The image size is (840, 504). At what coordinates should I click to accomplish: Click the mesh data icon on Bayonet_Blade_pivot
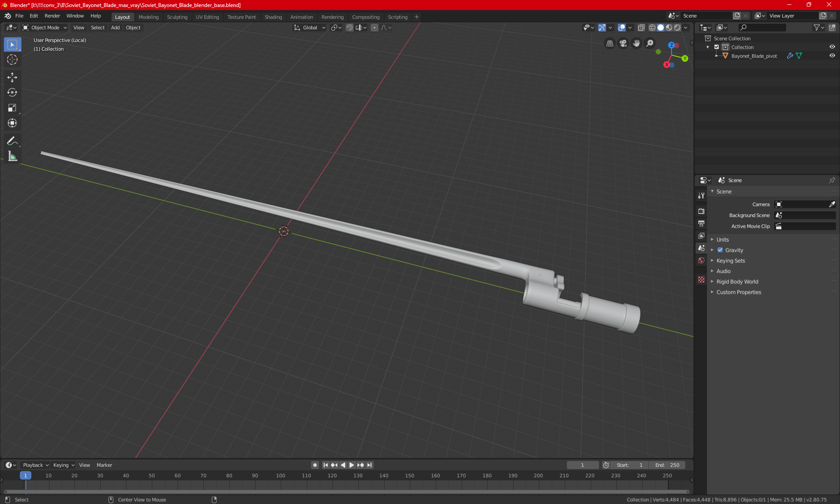799,56
